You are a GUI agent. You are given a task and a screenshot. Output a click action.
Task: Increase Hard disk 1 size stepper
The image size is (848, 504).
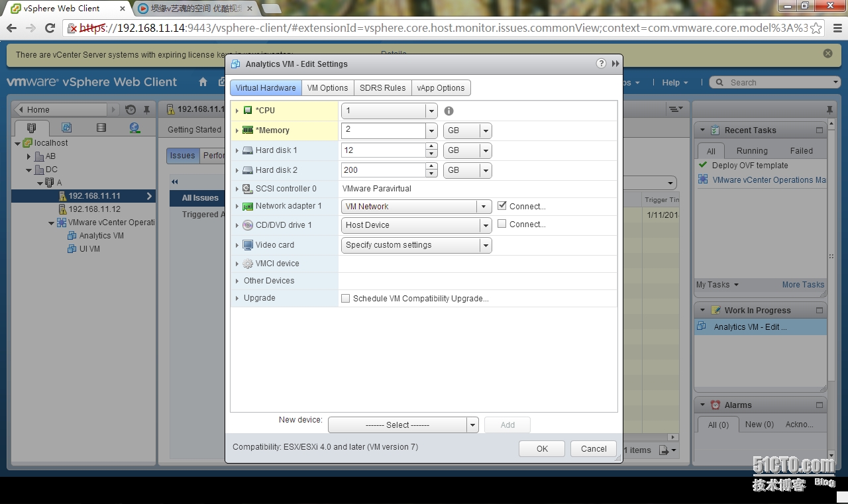431,146
